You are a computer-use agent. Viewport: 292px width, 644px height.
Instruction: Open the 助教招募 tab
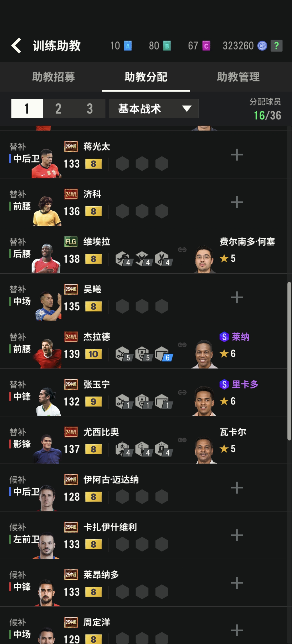53,77
